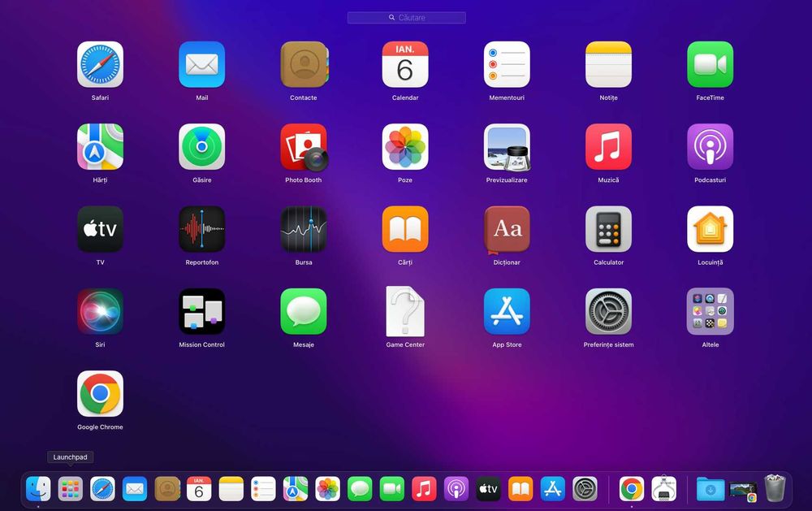Open FaceTime from the Dock
This screenshot has width=812, height=511.
click(x=392, y=489)
